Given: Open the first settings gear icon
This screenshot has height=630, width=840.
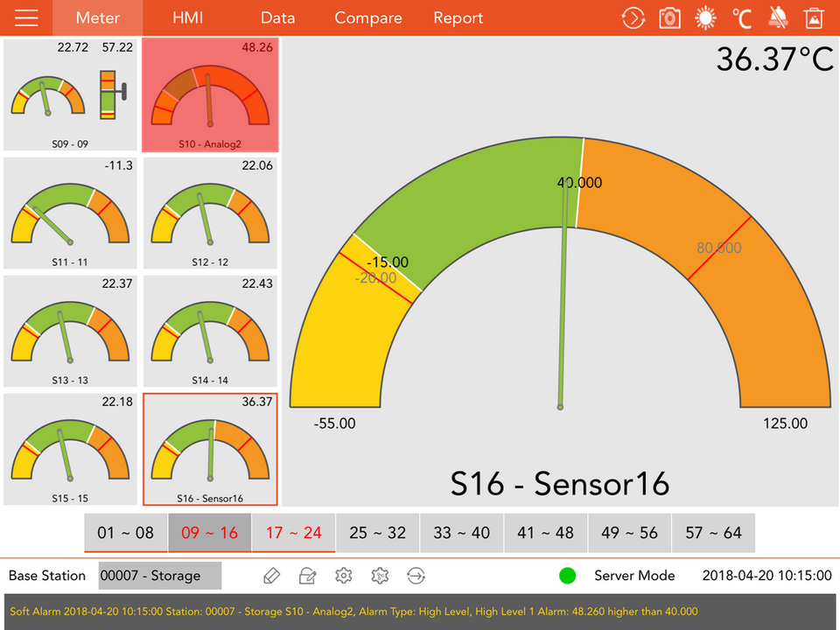Looking at the screenshot, I should coord(343,576).
